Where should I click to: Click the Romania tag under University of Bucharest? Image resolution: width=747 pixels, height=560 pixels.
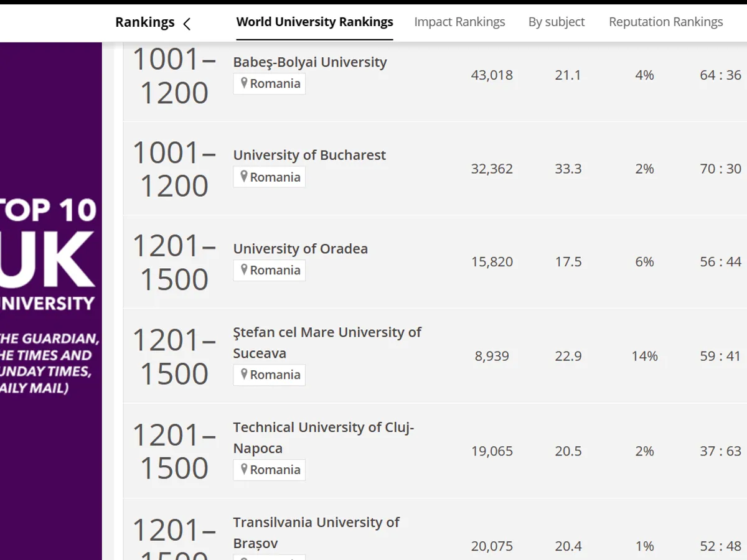click(x=275, y=177)
